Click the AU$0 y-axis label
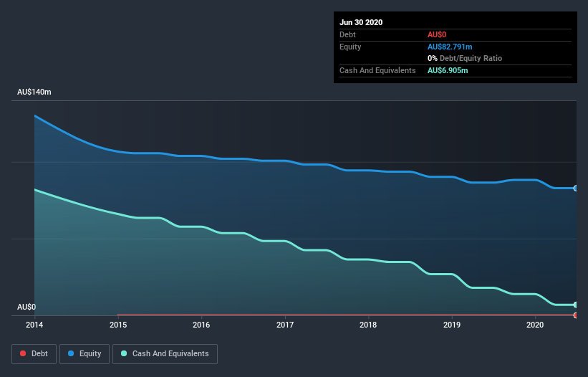The width and height of the screenshot is (588, 377). point(26,307)
